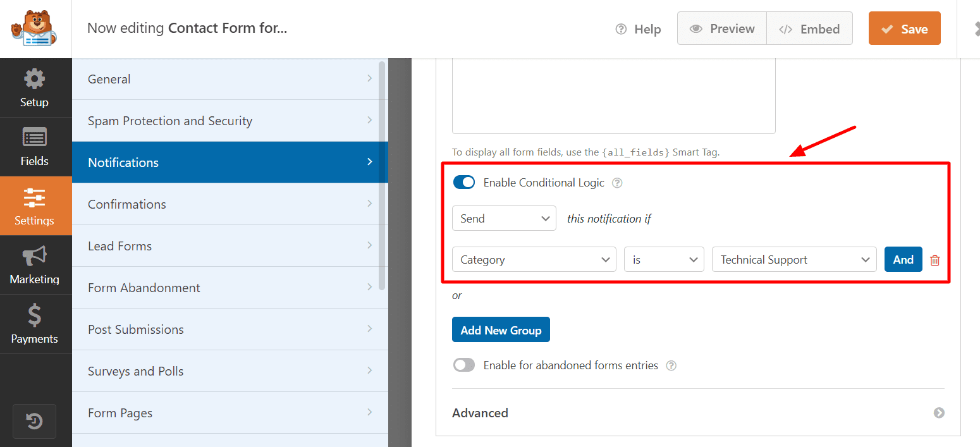
Task: Open the Category field dropdown
Action: click(534, 260)
